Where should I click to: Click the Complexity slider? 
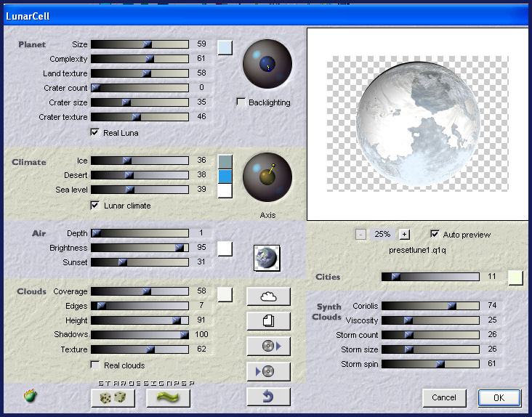pyautogui.click(x=140, y=59)
